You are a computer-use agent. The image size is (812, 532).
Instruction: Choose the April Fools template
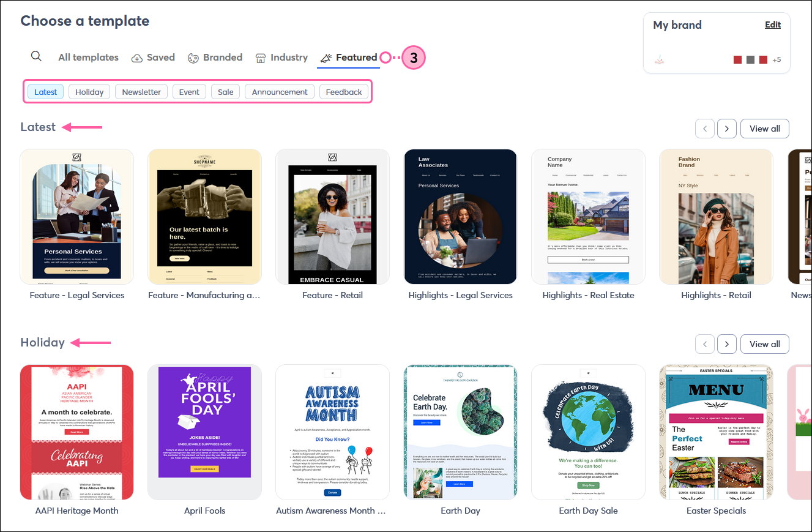[204, 432]
